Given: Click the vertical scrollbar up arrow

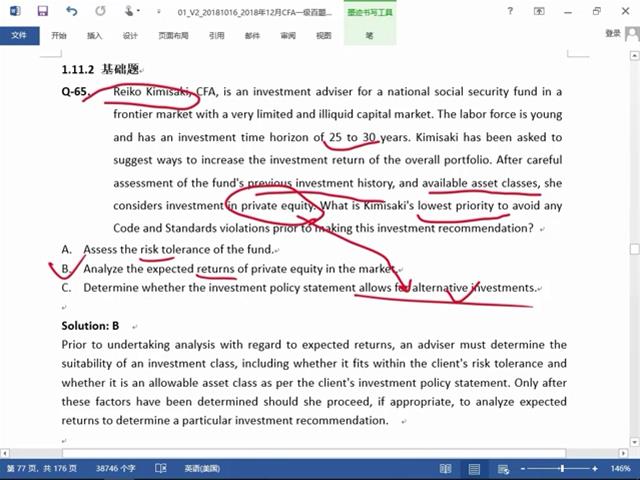Looking at the screenshot, I should pos(634,56).
